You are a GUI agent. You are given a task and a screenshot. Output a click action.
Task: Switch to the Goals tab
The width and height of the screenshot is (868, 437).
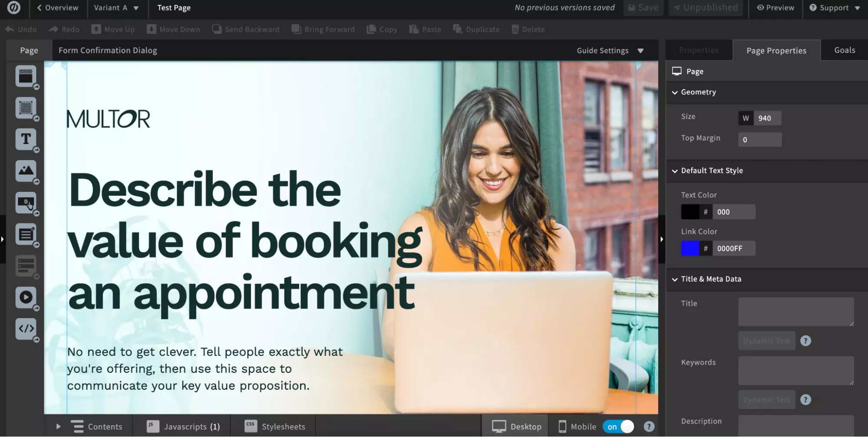click(843, 50)
